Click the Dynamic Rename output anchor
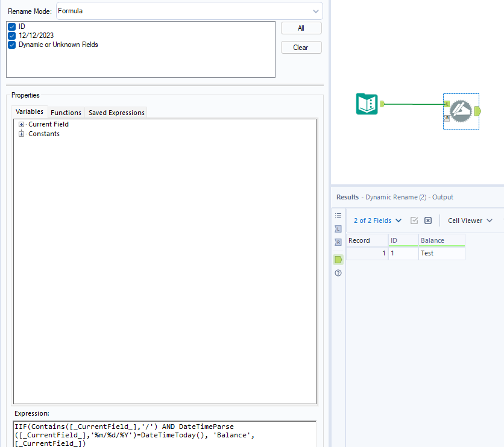The width and height of the screenshot is (504, 447). coord(477,111)
